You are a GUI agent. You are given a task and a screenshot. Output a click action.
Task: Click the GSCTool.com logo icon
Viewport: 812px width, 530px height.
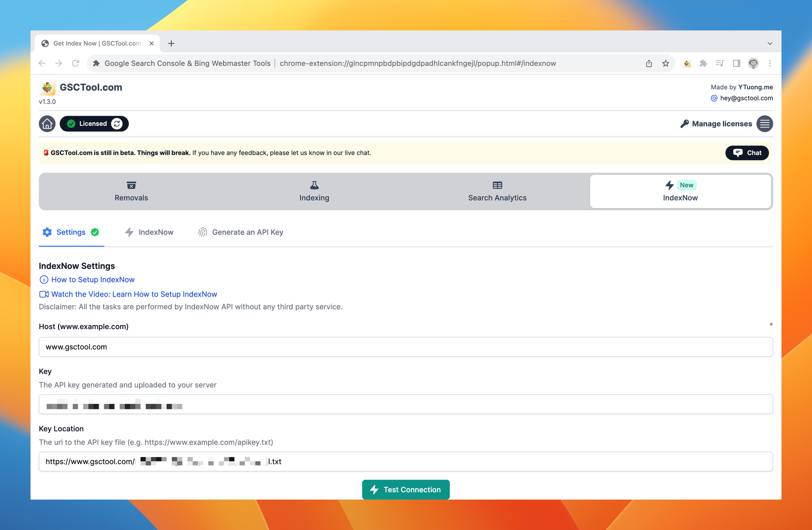pyautogui.click(x=48, y=87)
